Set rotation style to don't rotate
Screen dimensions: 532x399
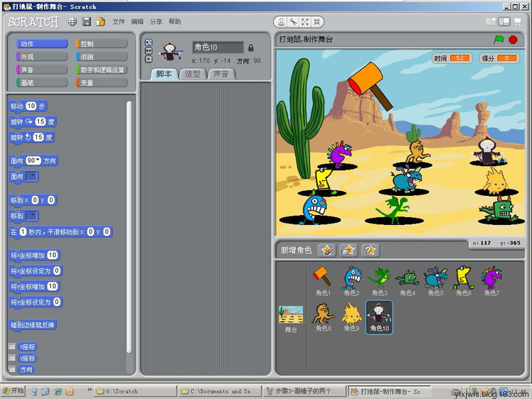point(149,59)
